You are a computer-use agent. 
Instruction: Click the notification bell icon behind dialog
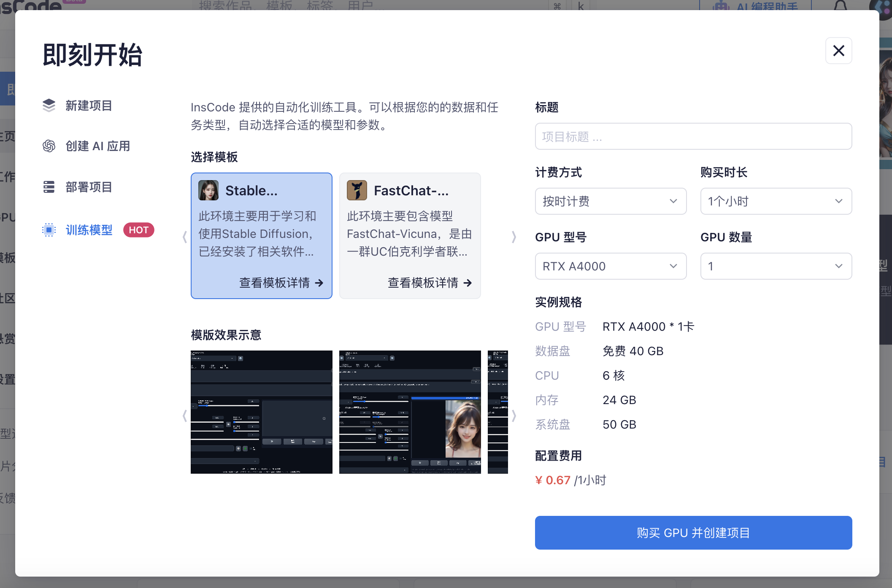[841, 5]
